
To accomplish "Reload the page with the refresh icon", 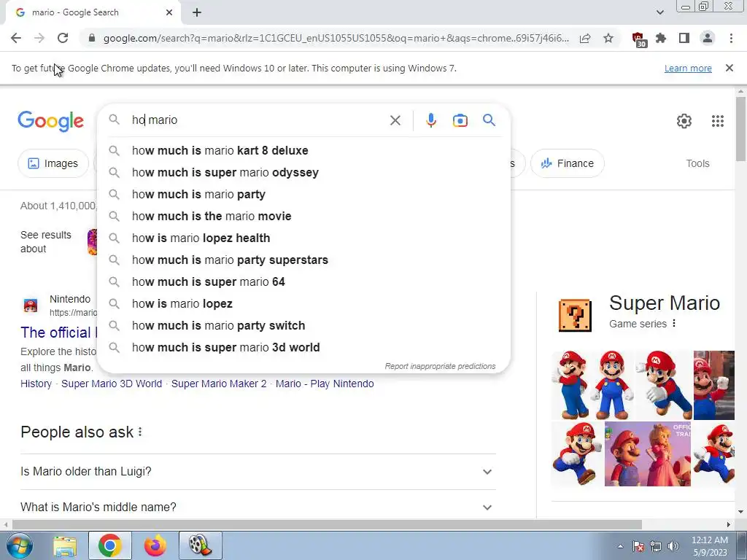I will click(x=63, y=38).
